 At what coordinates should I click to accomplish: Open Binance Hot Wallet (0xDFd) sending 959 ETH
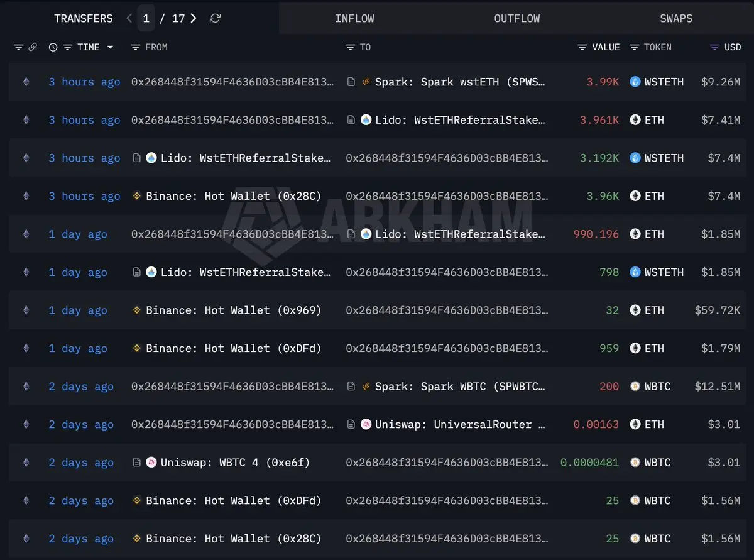click(233, 348)
